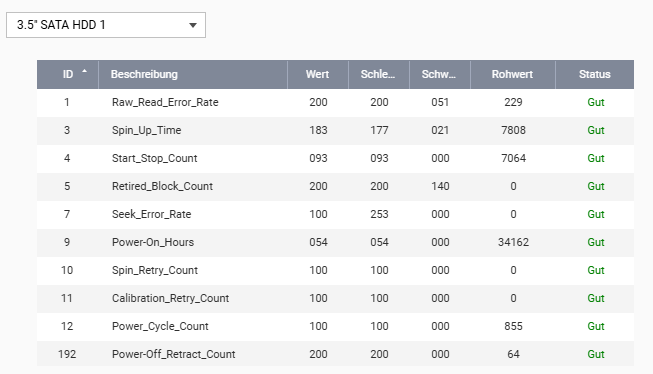Click Gut status of Seek_Error_Rate
Screen dimensions: 653x374
click(x=596, y=214)
